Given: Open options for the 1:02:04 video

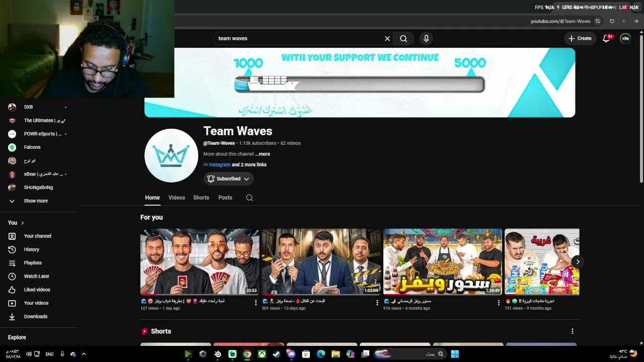Looking at the screenshot, I should point(377,303).
